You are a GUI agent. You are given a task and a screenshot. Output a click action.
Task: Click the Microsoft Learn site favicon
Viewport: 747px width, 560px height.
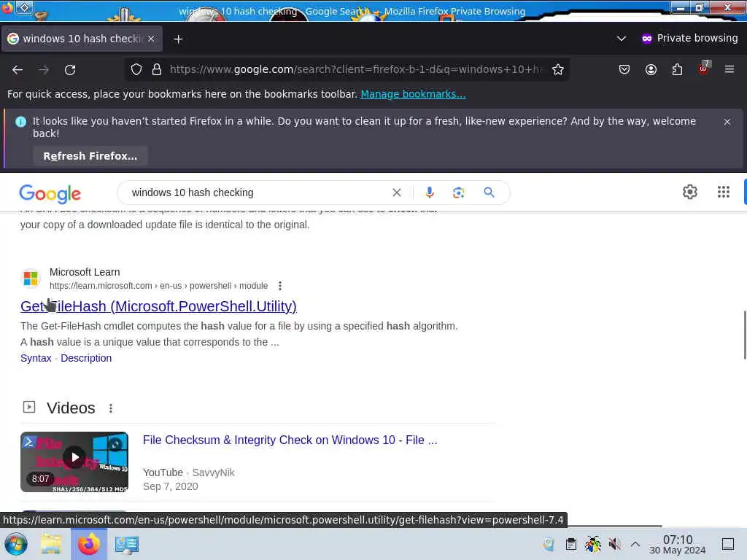[31, 278]
